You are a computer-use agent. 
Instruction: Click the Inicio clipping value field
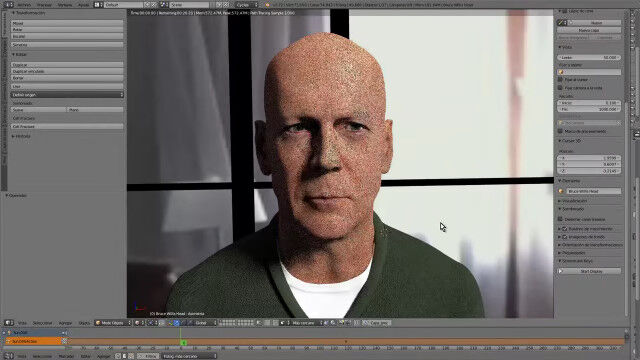pyautogui.click(x=589, y=103)
